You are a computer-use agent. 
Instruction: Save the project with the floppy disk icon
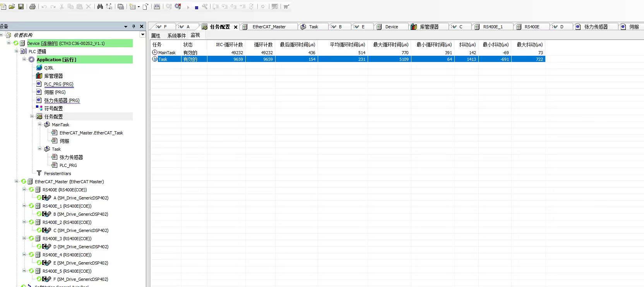[21, 7]
